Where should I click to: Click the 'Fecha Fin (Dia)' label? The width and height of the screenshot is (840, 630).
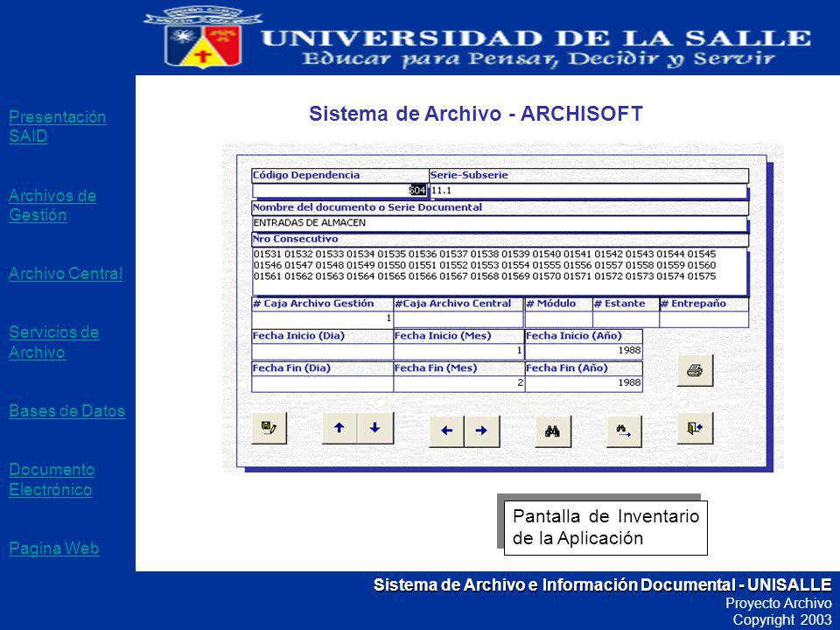click(x=292, y=368)
